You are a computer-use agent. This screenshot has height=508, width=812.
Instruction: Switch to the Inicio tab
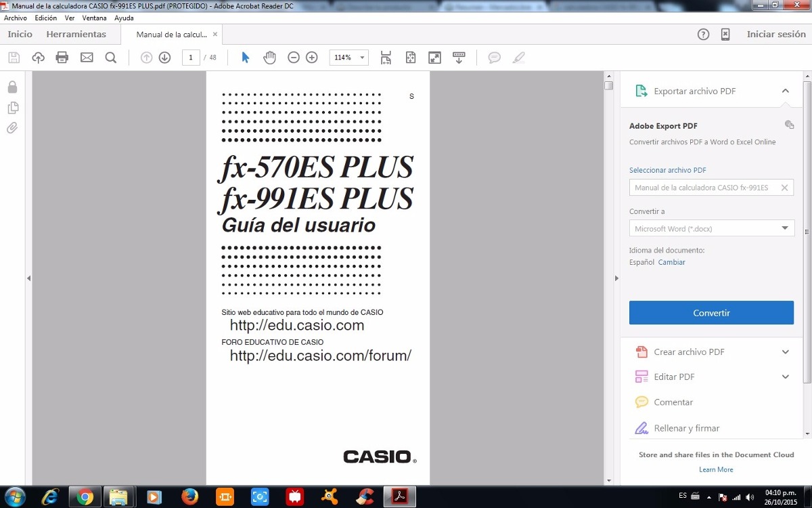(20, 35)
